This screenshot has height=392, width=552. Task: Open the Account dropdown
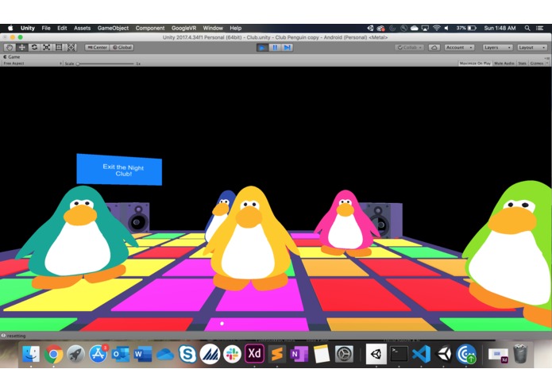[x=459, y=48]
